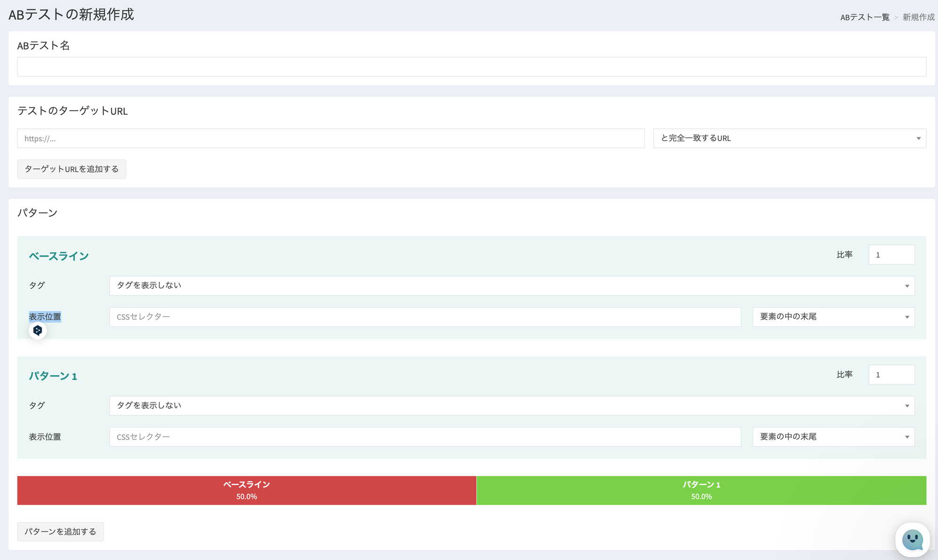Click the green パターン 1 50.0% bar

[701, 491]
